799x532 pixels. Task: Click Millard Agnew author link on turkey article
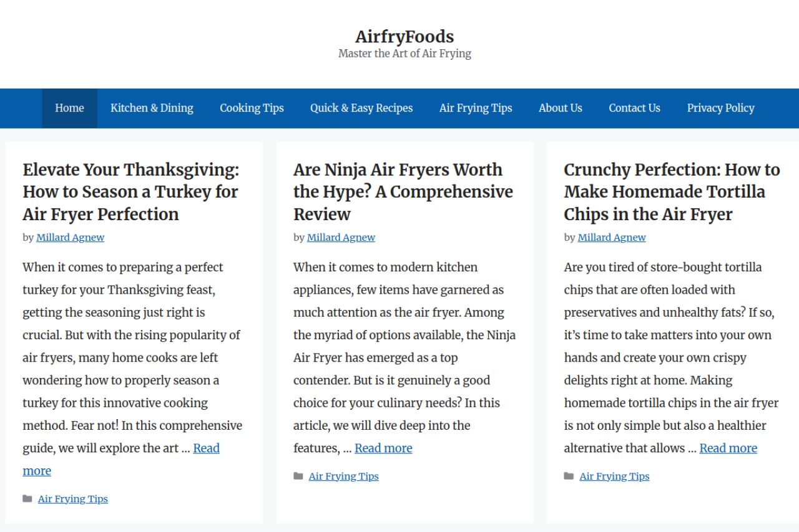click(71, 238)
